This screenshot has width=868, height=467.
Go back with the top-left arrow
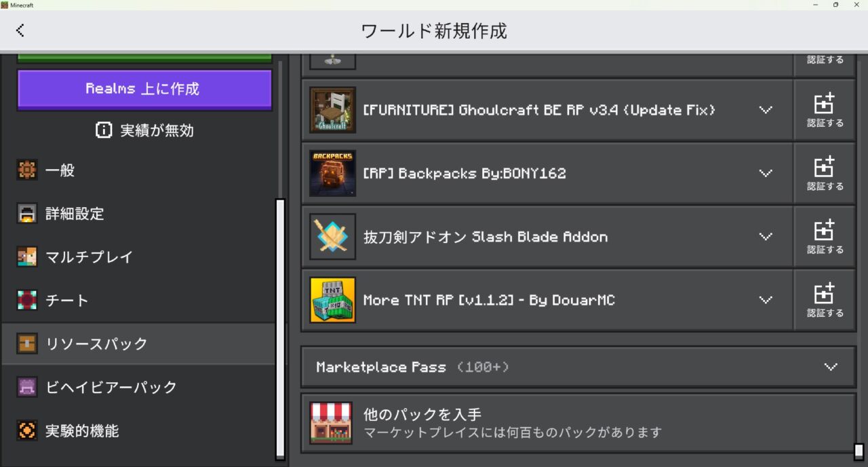pos(20,30)
